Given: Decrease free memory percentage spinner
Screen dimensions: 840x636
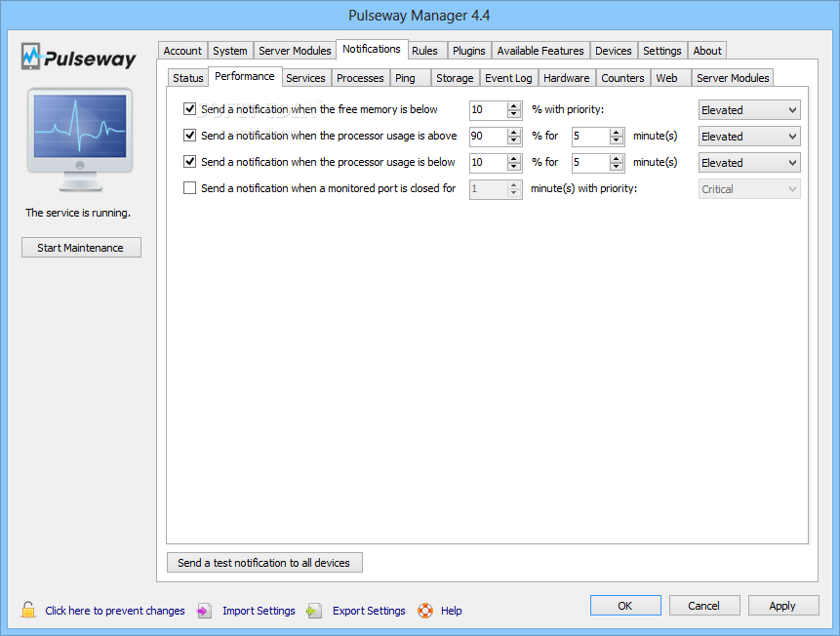Looking at the screenshot, I should click(514, 113).
